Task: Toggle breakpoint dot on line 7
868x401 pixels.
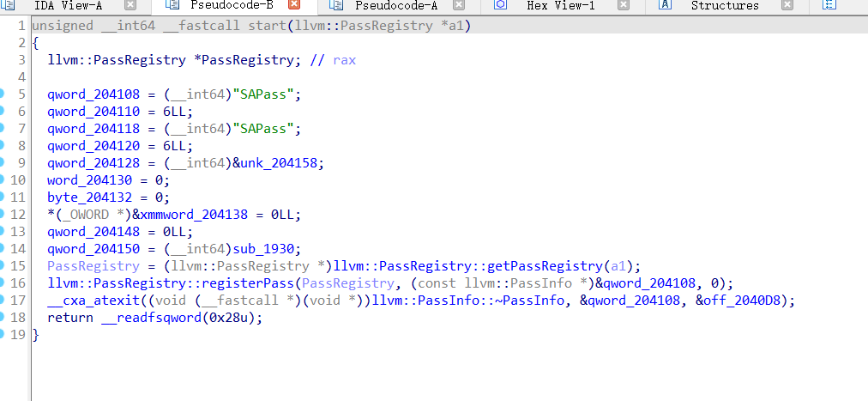Action: (2, 128)
